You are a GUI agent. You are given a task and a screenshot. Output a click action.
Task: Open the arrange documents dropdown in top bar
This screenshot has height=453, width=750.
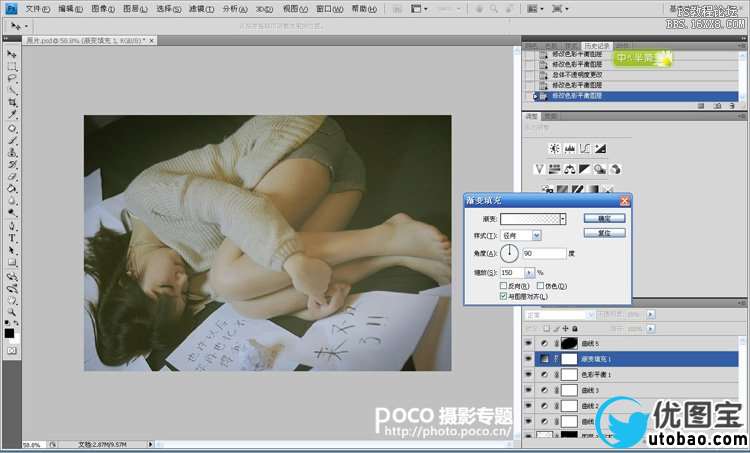(x=535, y=9)
